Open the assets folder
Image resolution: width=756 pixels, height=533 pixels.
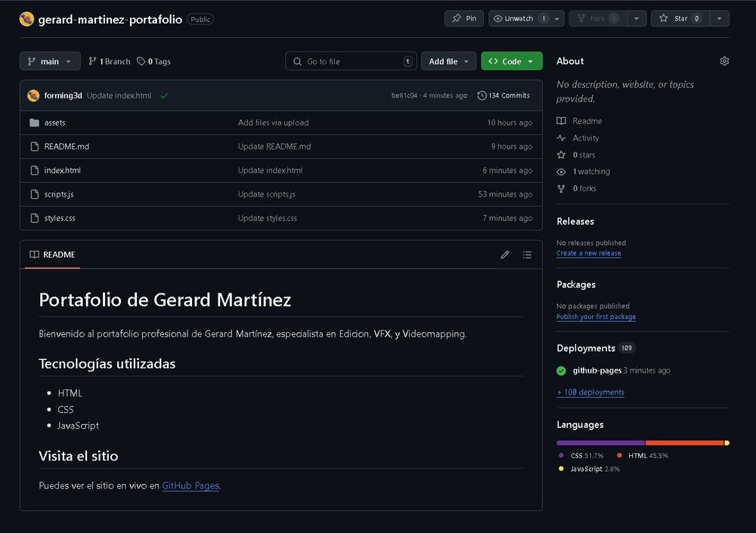point(54,122)
